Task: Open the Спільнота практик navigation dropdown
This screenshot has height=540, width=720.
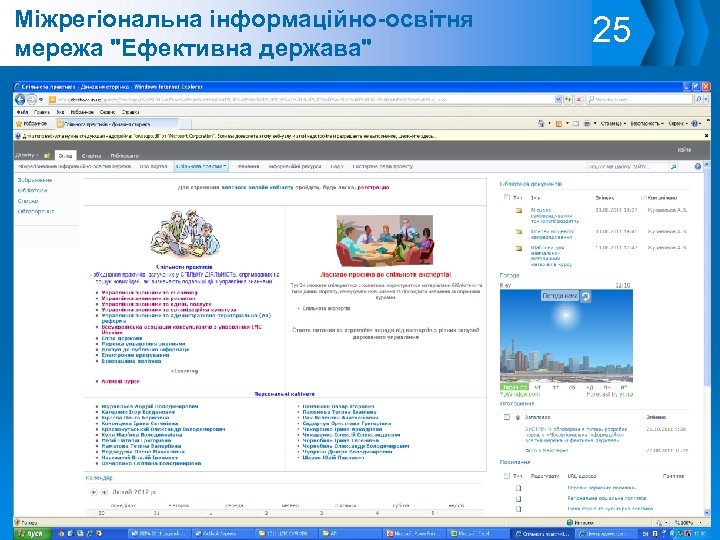Action: pos(201,166)
